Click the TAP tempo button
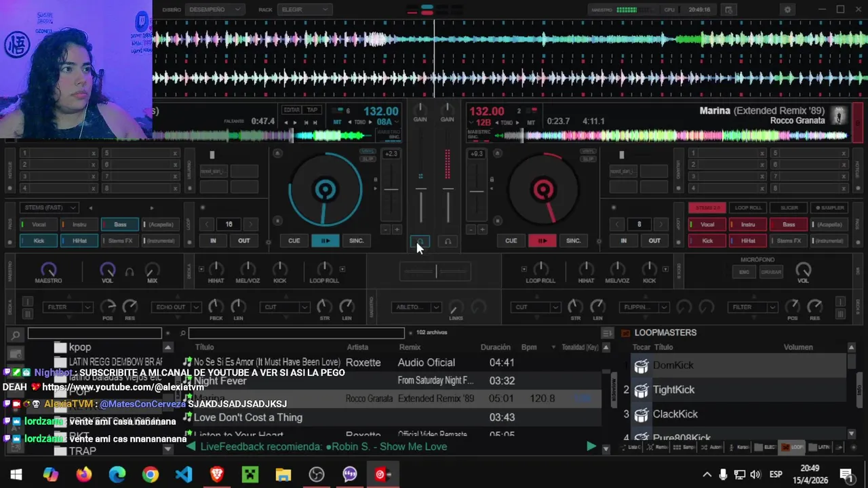 (312, 110)
